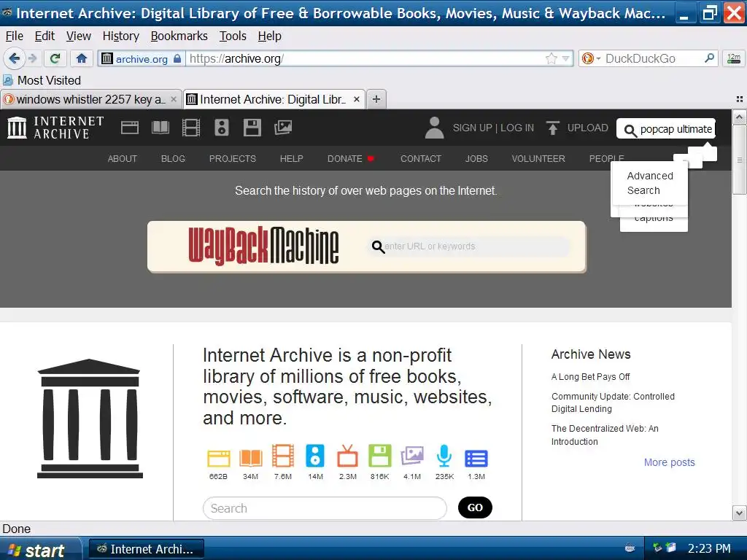Open a new tab with plus button

click(x=376, y=99)
